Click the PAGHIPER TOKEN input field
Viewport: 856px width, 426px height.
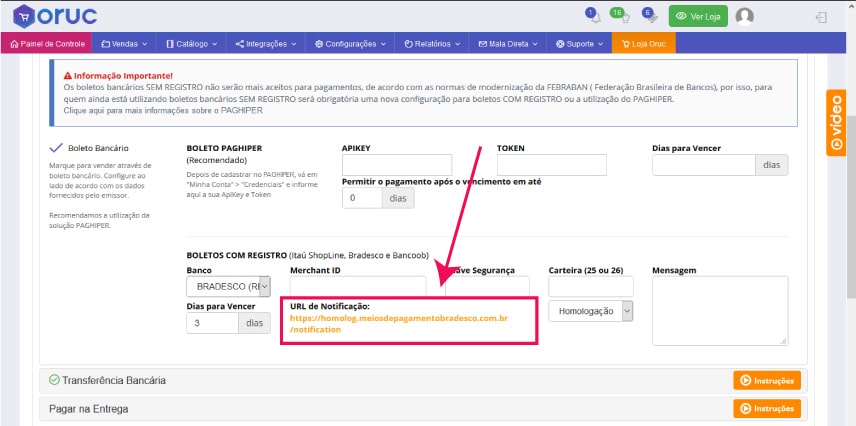(x=552, y=165)
